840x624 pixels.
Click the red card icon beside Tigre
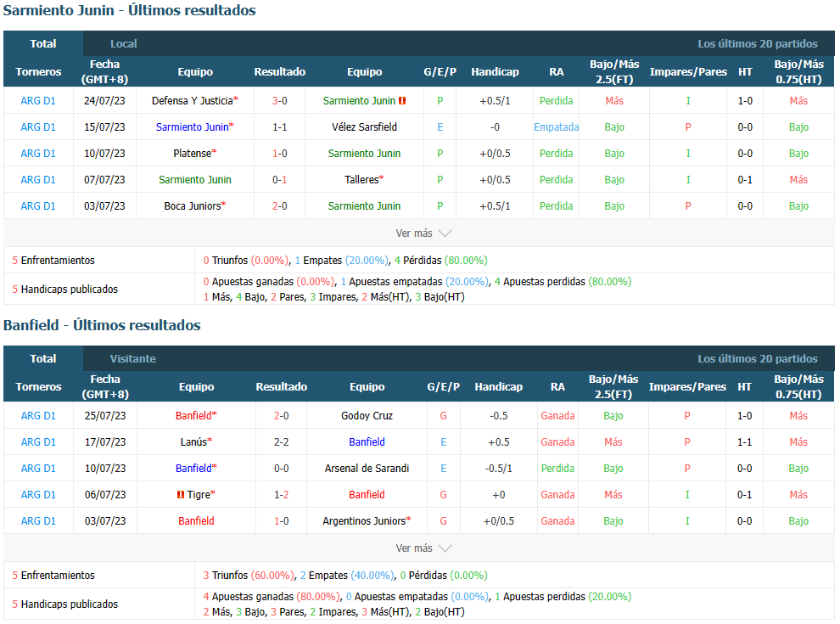click(x=181, y=495)
